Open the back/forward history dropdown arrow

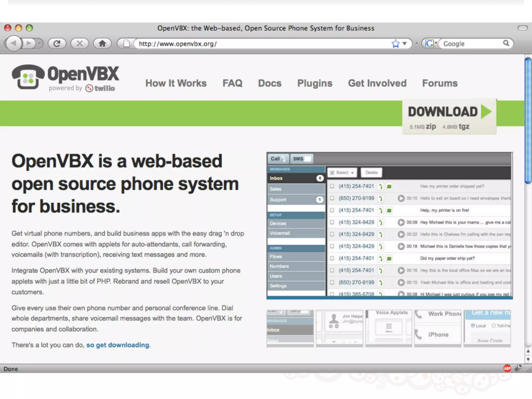pyautogui.click(x=39, y=43)
